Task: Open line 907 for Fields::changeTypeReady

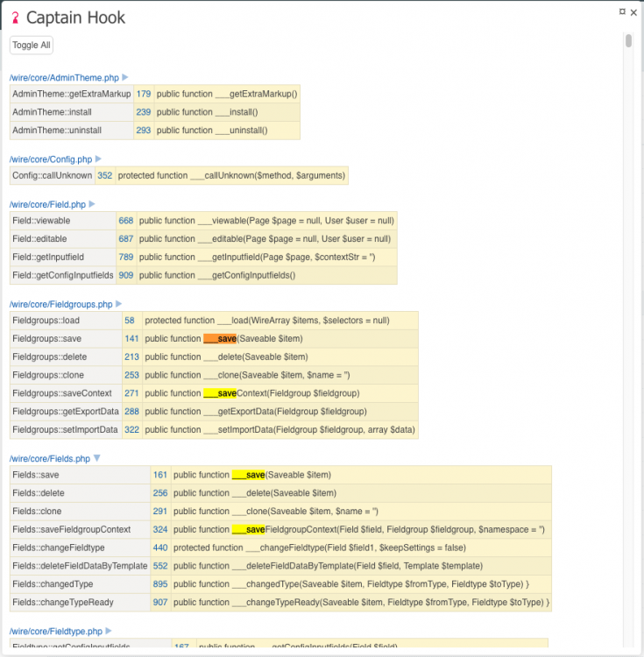Action: 160,602
